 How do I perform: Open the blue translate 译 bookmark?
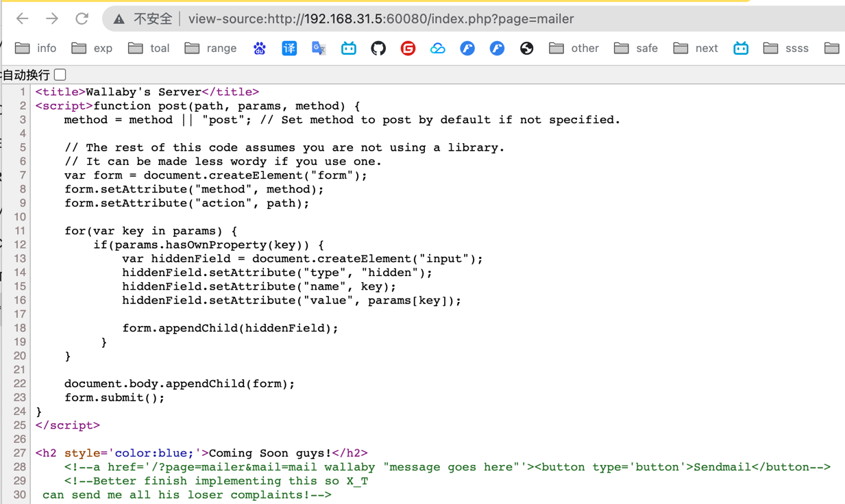[289, 48]
